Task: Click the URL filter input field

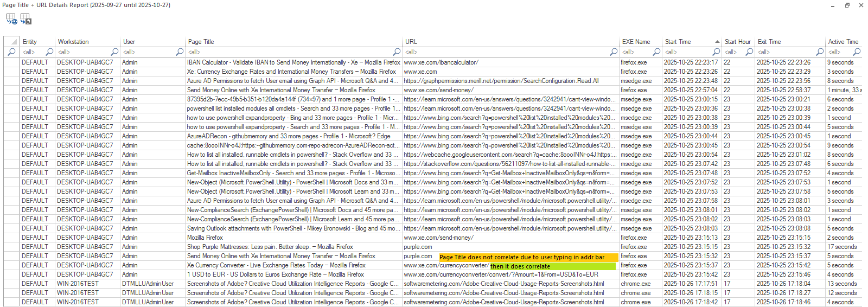Action: tap(505, 52)
